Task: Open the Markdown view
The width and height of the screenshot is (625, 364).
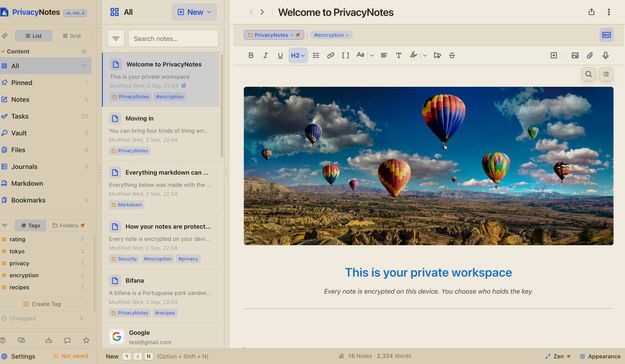Action: [x=45, y=183]
